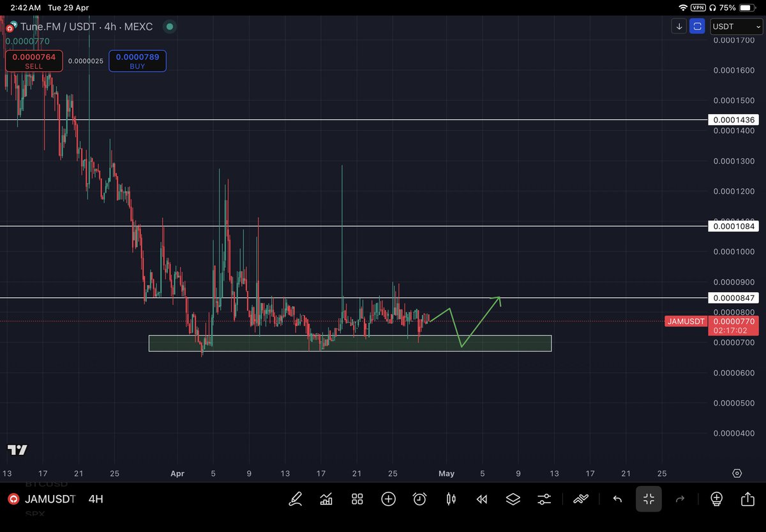The image size is (766, 532).
Task: Tap the redo arrow
Action: pyautogui.click(x=680, y=499)
